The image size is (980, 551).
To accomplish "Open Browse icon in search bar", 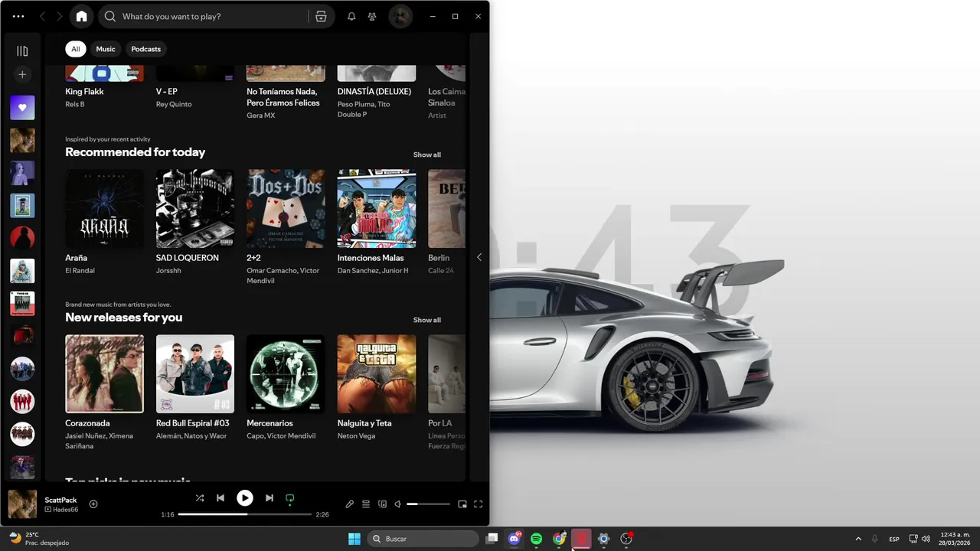I will [x=321, y=16].
